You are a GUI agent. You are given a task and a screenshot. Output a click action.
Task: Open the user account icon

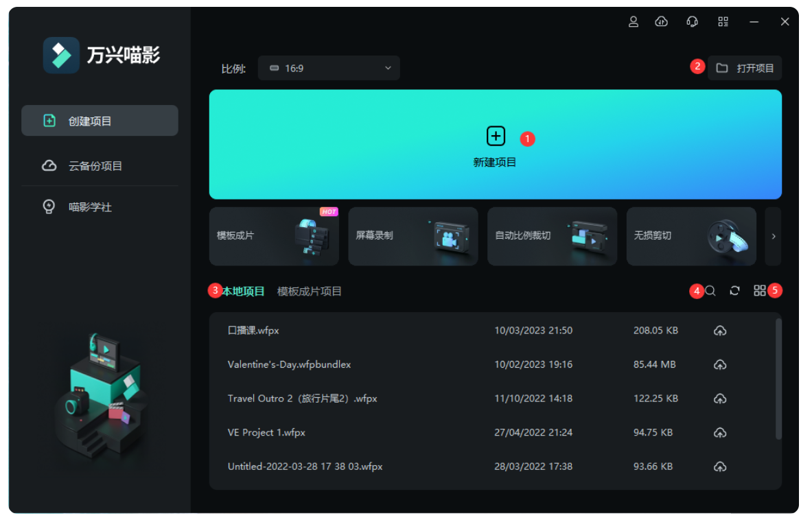(634, 21)
